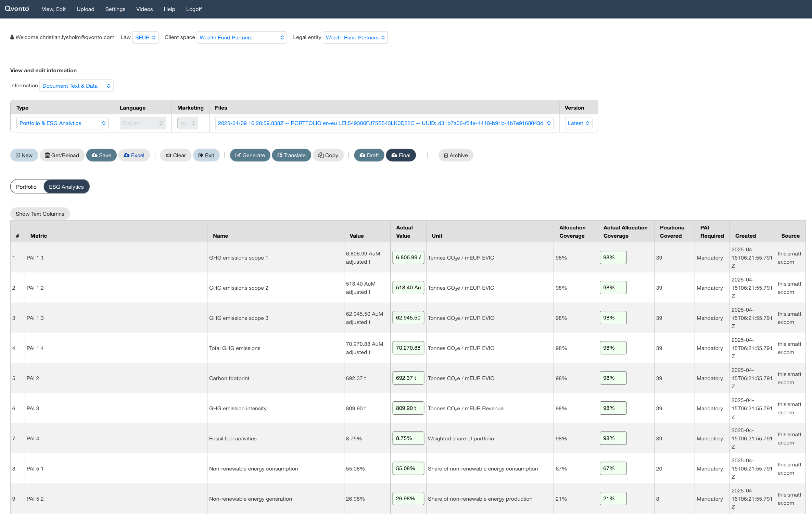This screenshot has height=514, width=812.
Task: Switch to the Portfolio toggle view
Action: (x=26, y=187)
